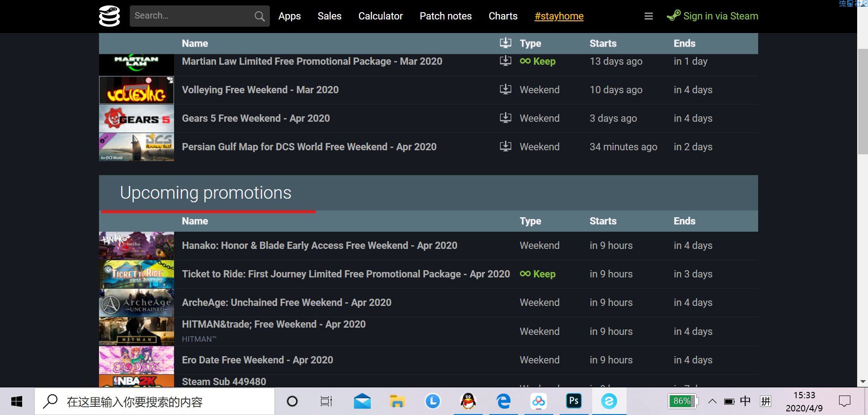868x415 pixels.
Task: Click battery status icon in tray
Action: coord(729,401)
